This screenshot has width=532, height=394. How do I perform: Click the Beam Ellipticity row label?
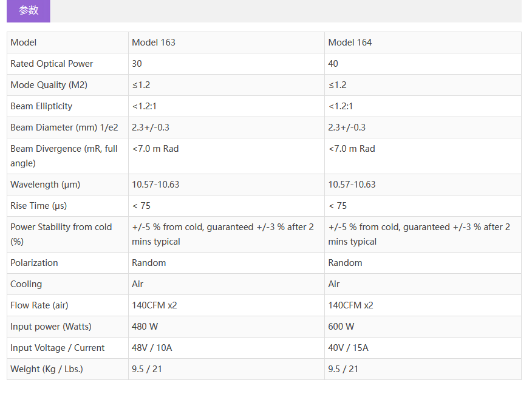tap(41, 106)
